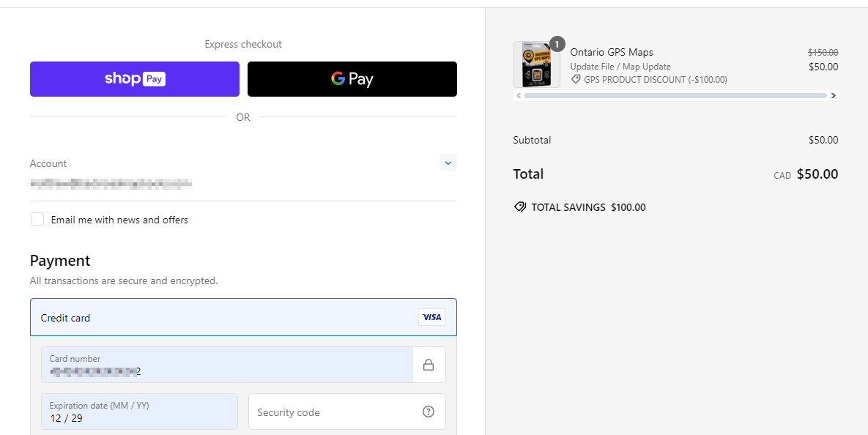Click the blurred account email address

tap(111, 183)
